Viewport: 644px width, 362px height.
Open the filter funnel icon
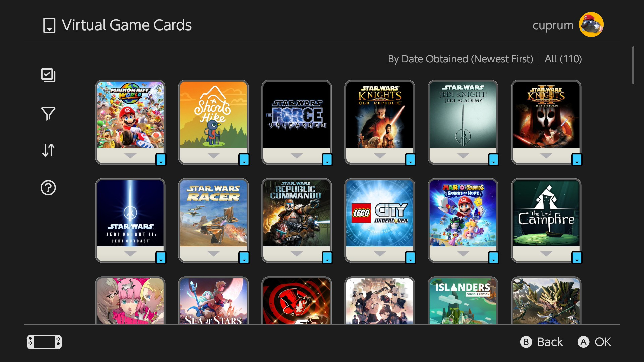pos(48,114)
